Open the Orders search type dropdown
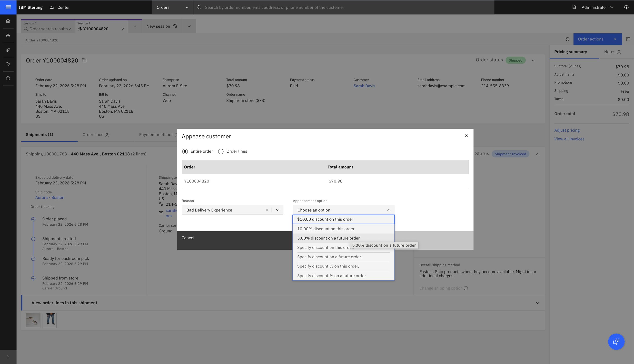634x364 pixels. click(172, 7)
